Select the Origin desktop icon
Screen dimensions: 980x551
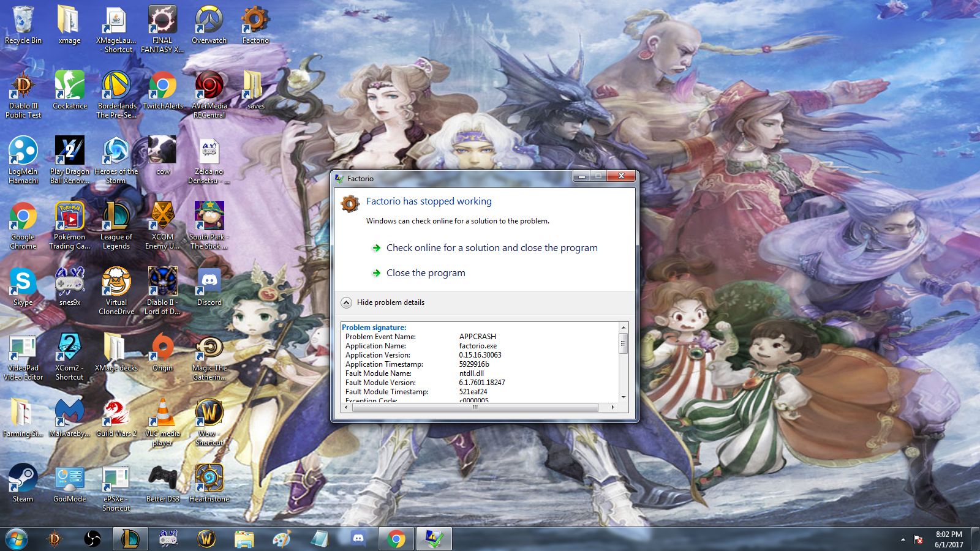pos(163,352)
